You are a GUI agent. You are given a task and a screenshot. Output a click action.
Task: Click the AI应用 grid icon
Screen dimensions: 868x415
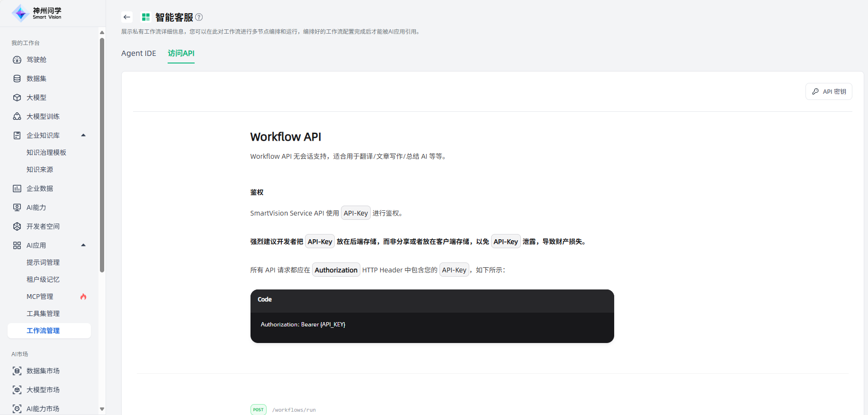tap(17, 245)
